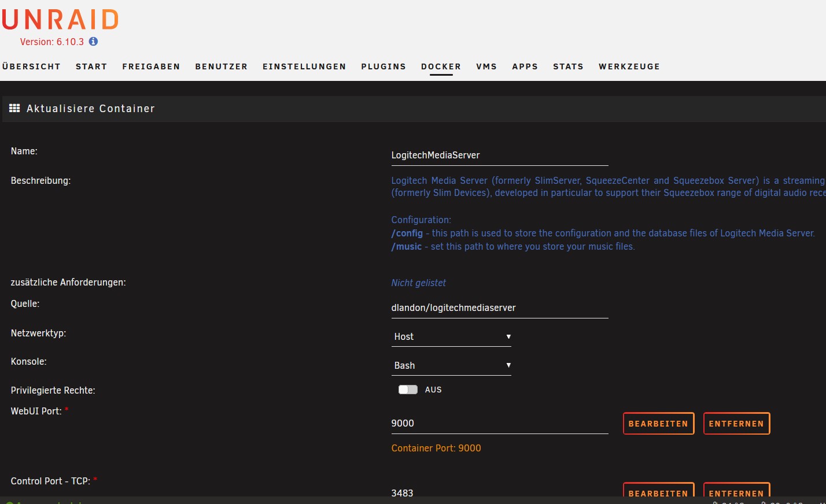This screenshot has width=826, height=504.
Task: Navigate to Einstellungen
Action: [304, 66]
